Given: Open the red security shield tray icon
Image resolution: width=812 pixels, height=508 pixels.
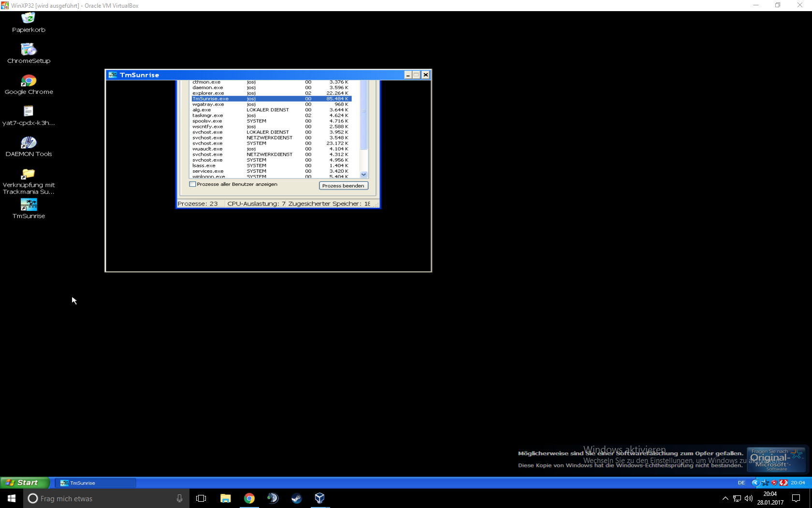Looking at the screenshot, I should pyautogui.click(x=774, y=483).
